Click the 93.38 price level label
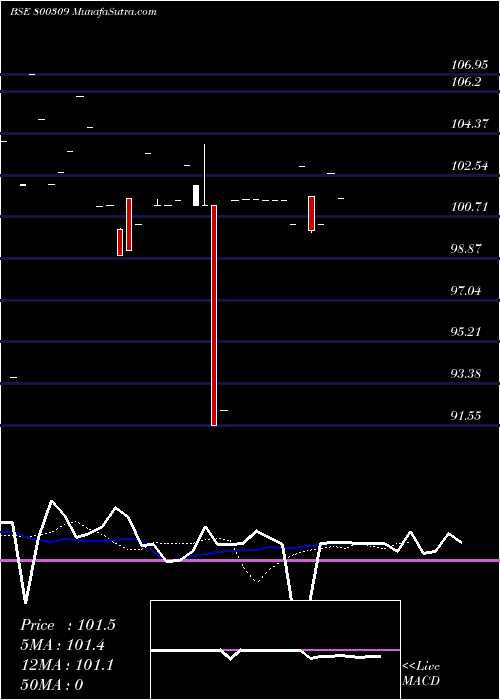This screenshot has width=500, height=700. pyautogui.click(x=467, y=374)
